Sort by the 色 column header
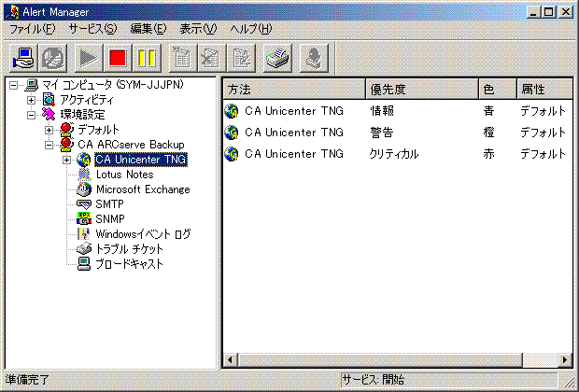 498,89
